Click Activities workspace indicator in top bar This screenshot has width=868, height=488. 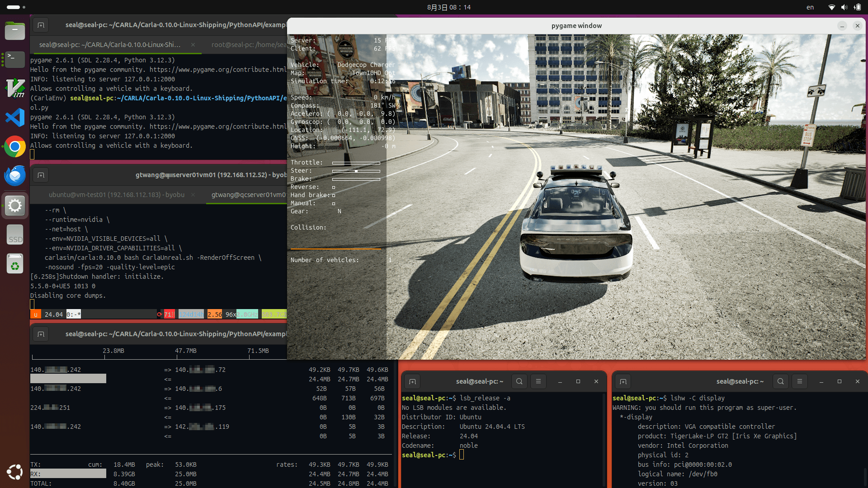(x=16, y=7)
